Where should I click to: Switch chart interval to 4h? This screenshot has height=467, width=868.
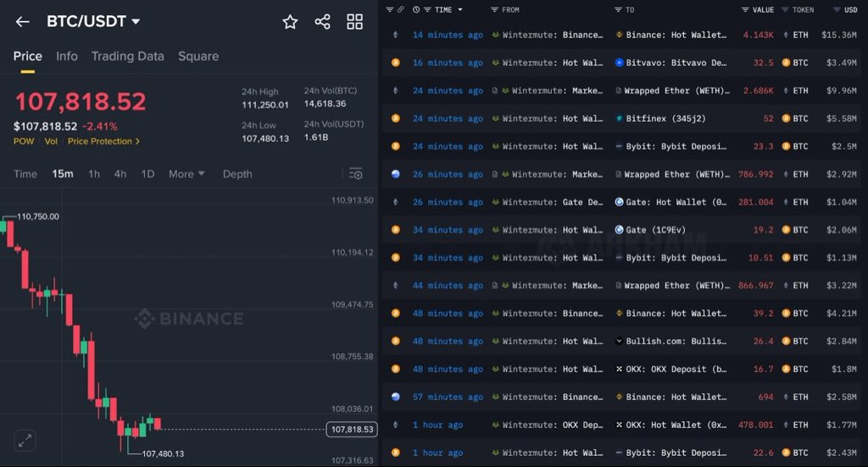120,174
